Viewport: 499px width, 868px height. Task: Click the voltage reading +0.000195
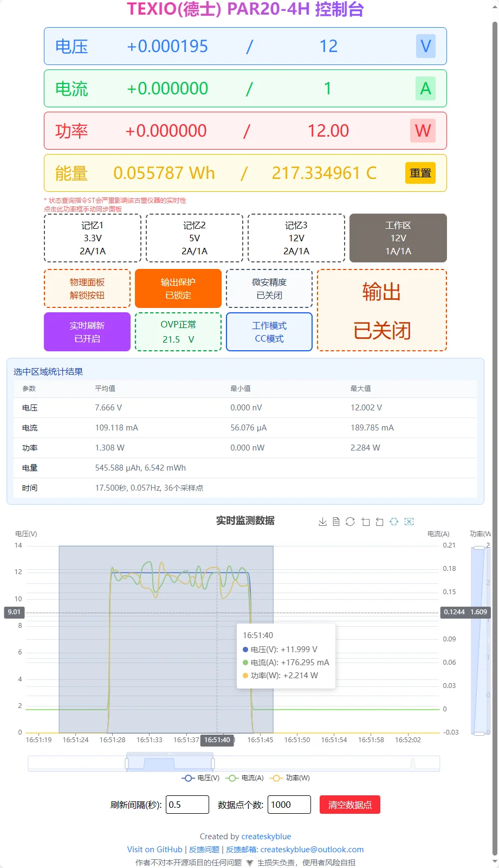click(167, 46)
